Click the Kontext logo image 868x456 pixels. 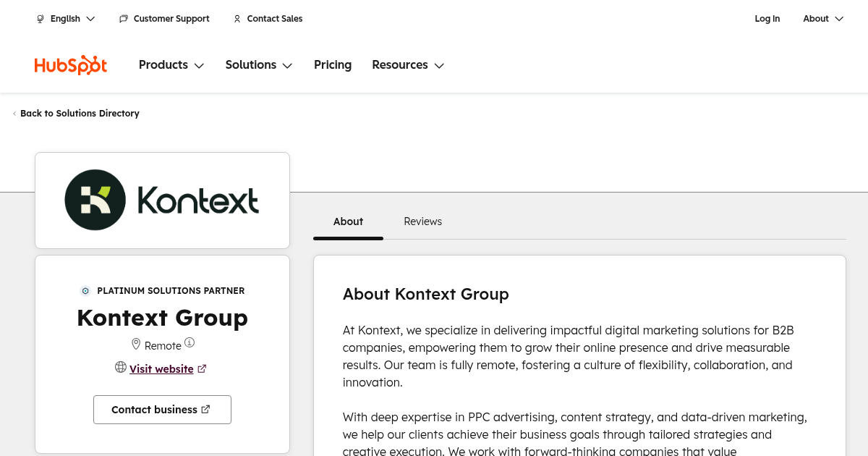(x=162, y=200)
